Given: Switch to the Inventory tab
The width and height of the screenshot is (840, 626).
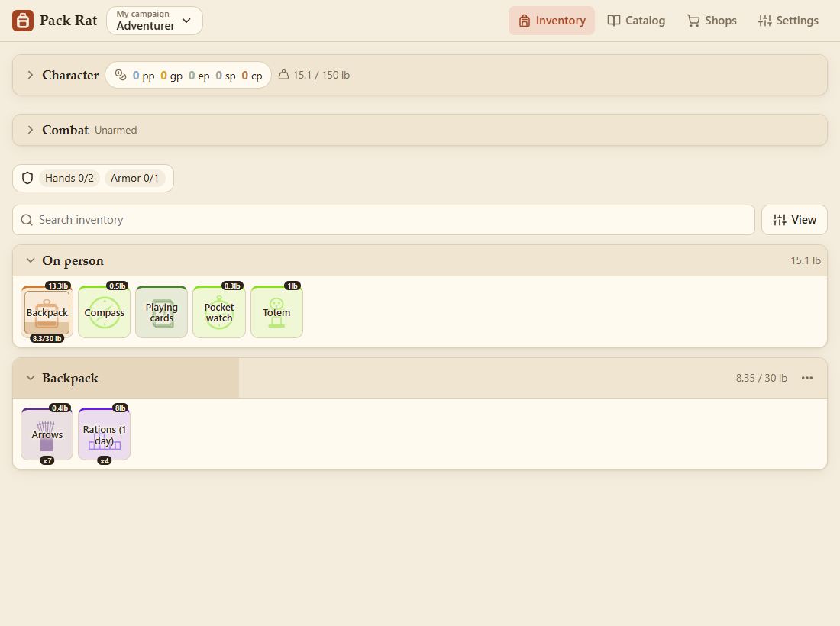Looking at the screenshot, I should 552,21.
